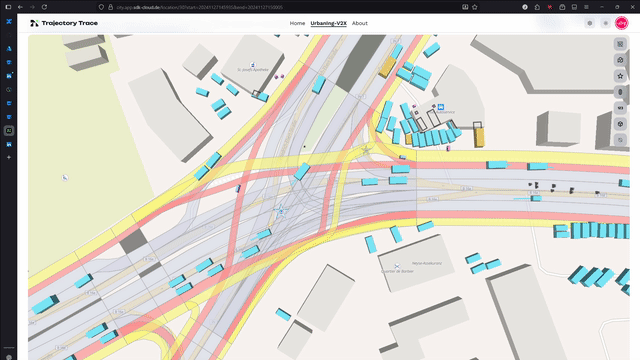
Task: Open the sidebar app icon with notification dot
Action: [x=9, y=76]
